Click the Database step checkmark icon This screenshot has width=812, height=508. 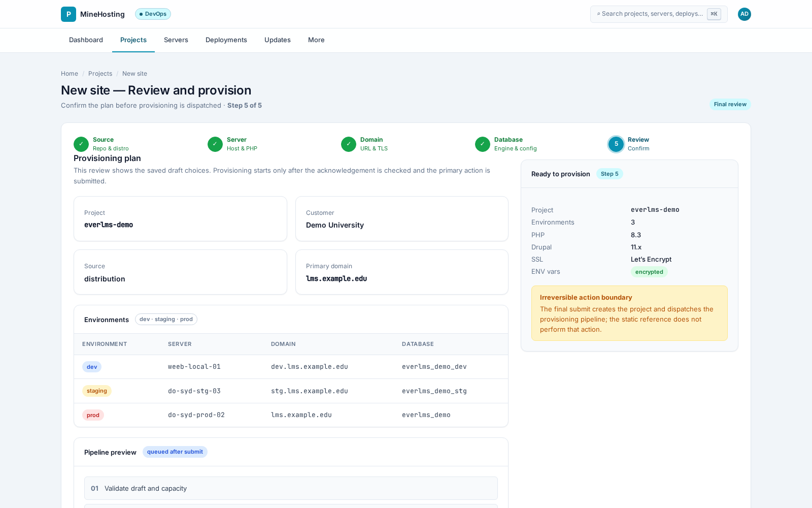(483, 144)
